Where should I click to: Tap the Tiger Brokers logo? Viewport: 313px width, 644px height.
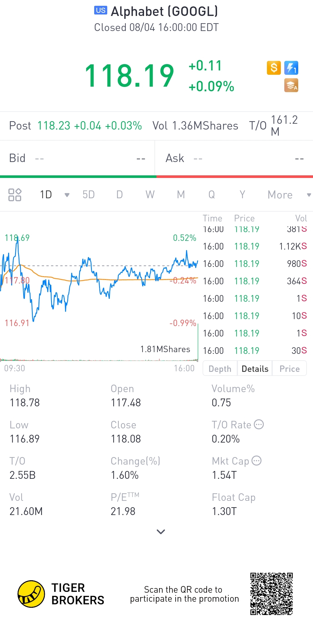(61, 594)
